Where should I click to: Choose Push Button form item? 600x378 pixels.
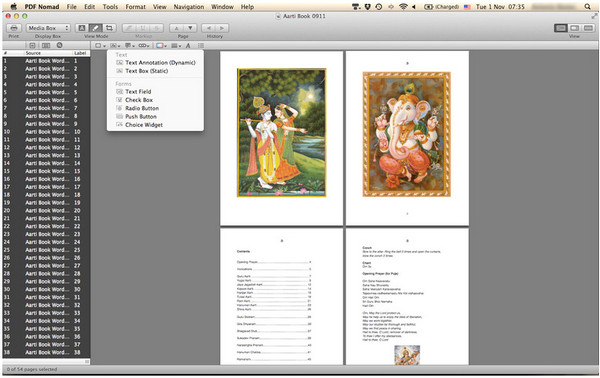click(x=155, y=116)
